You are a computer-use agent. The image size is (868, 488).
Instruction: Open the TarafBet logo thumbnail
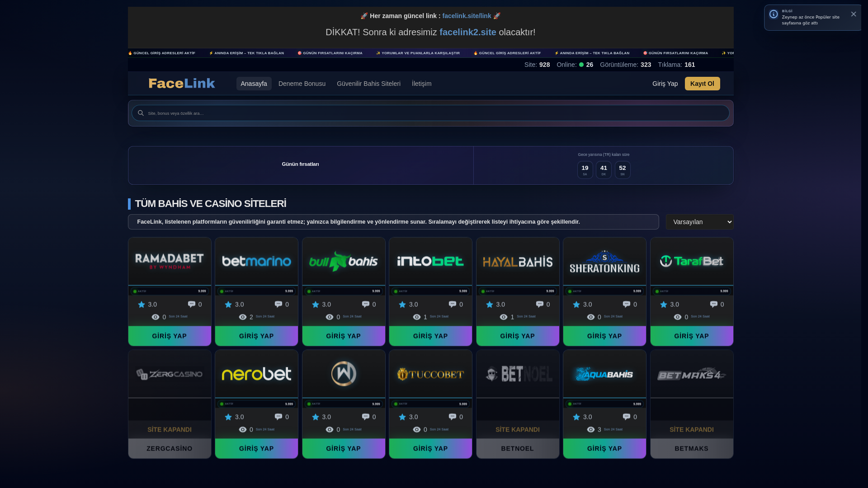pos(692,261)
